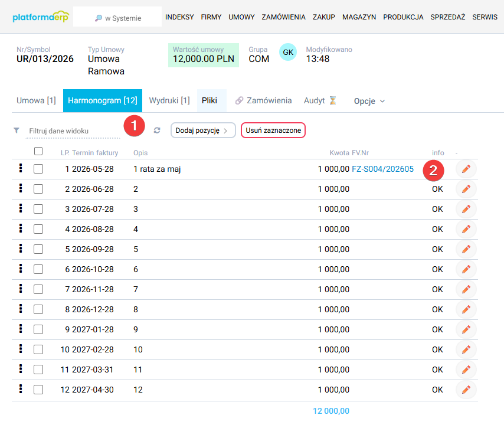
Task: Edit the 2026-12-28 row via pencil
Action: click(466, 309)
